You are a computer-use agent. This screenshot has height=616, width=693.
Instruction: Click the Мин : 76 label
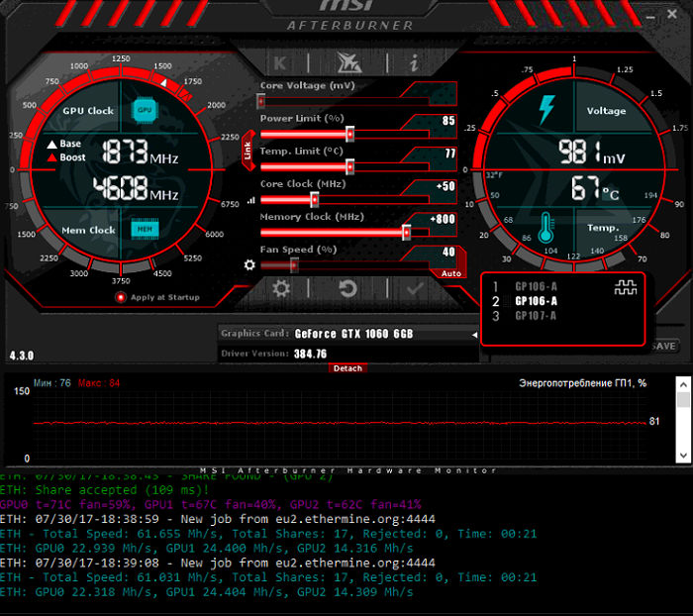tap(52, 383)
